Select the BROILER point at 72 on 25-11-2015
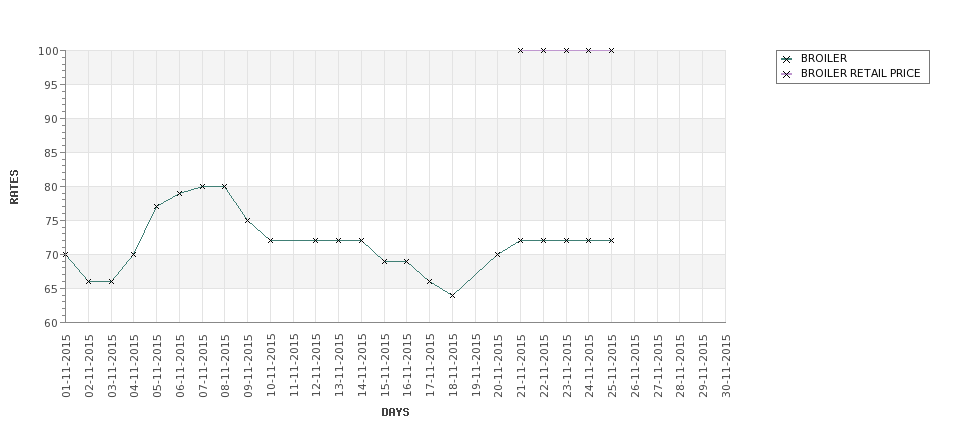Screen dimensions: 975x429 (611, 241)
